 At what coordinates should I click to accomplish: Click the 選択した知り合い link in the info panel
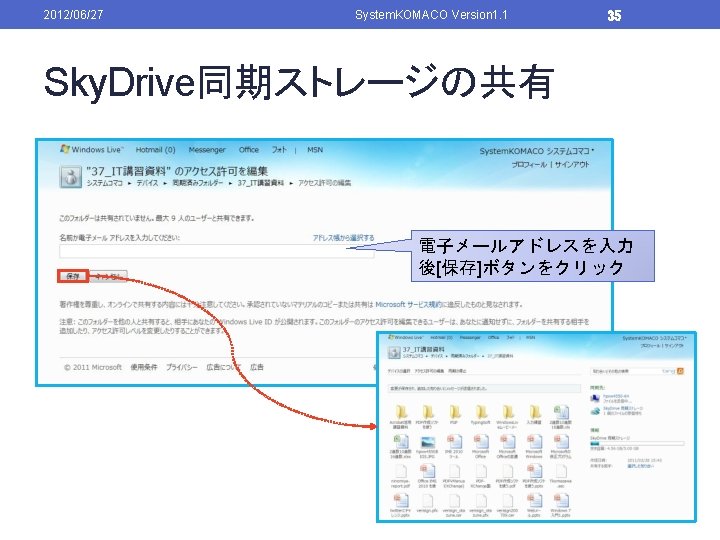tap(641, 466)
